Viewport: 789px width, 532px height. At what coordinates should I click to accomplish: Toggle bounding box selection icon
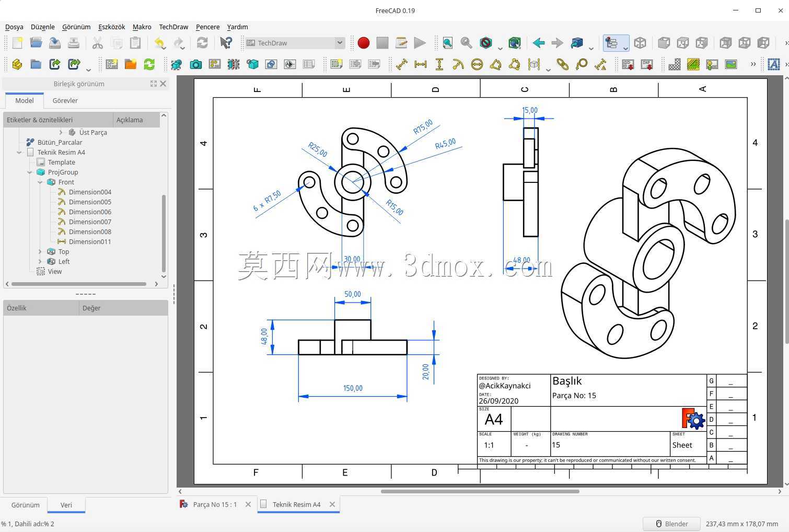click(x=515, y=43)
